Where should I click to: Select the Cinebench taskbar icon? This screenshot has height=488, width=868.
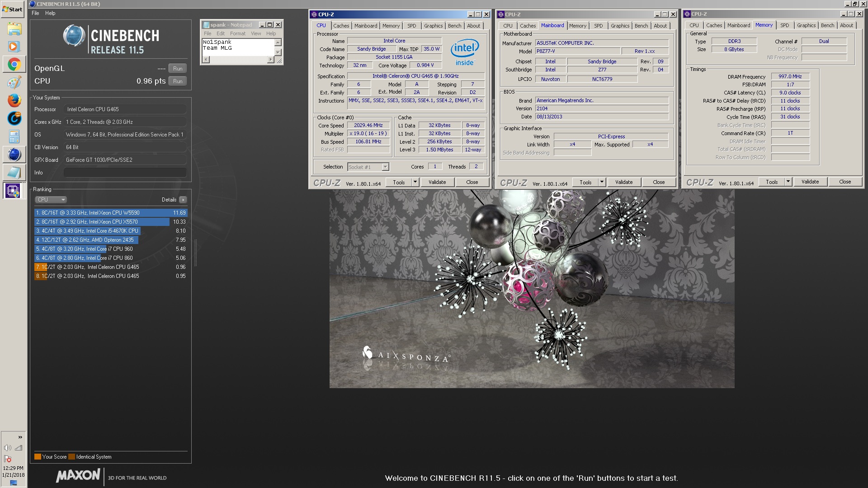pyautogui.click(x=14, y=155)
